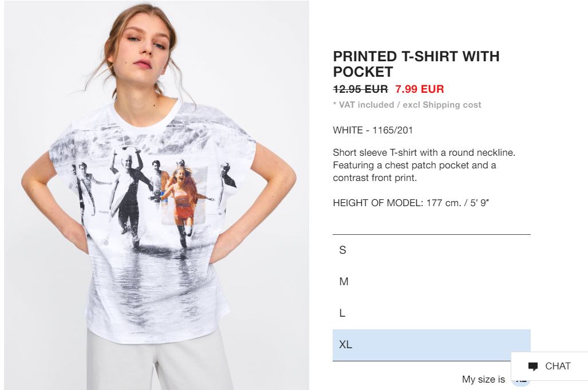Pick size L
Image resolution: width=588 pixels, height=390 pixels.
tap(432, 313)
